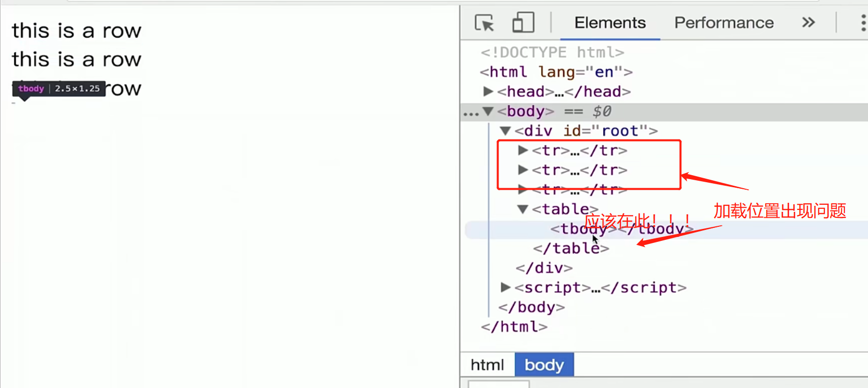The width and height of the screenshot is (868, 388).
Task: Click body in the breadcrumb bar
Action: [544, 365]
